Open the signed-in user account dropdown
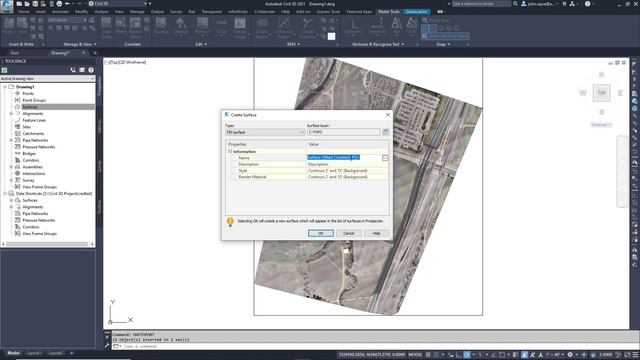Image resolution: width=640 pixels, height=360 pixels. click(540, 4)
